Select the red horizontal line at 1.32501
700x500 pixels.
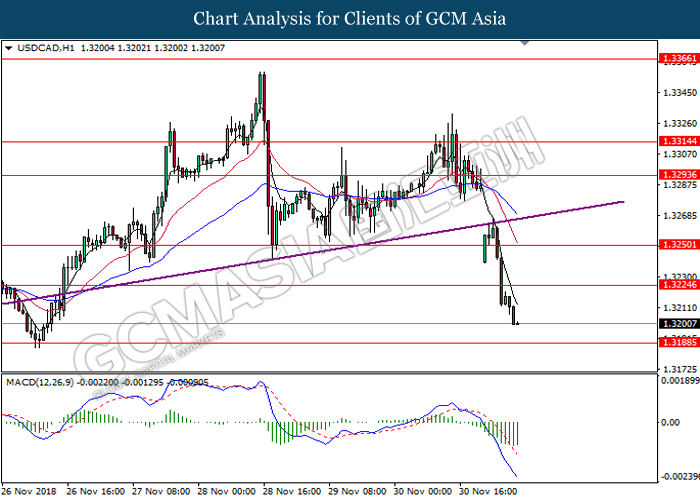click(x=329, y=245)
